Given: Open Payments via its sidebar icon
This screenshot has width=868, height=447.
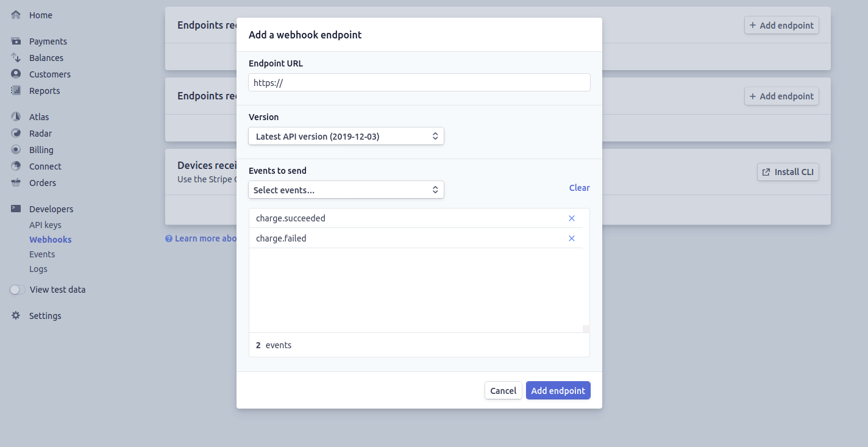Looking at the screenshot, I should tap(16, 41).
